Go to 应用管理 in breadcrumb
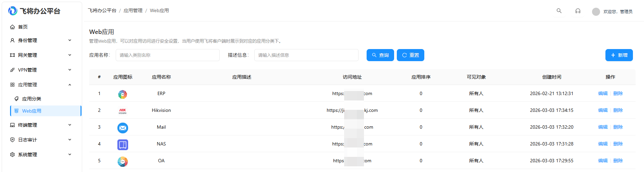644x172 pixels. click(x=133, y=11)
